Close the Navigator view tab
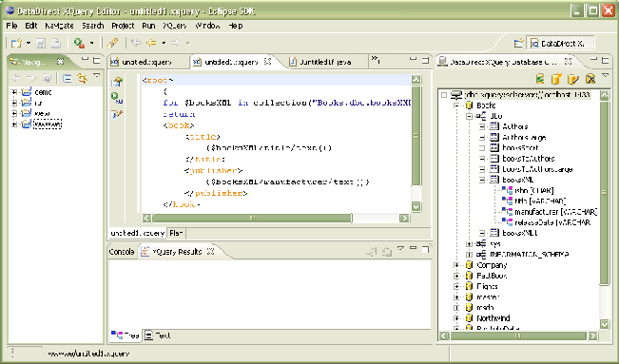Viewport: 619px width, 364px height. [x=61, y=61]
